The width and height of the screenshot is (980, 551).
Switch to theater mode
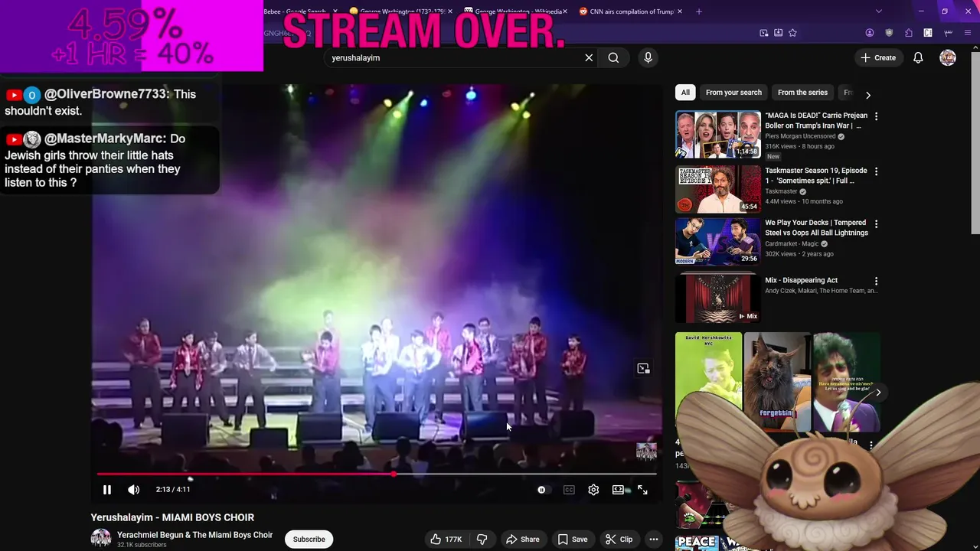[x=618, y=490]
